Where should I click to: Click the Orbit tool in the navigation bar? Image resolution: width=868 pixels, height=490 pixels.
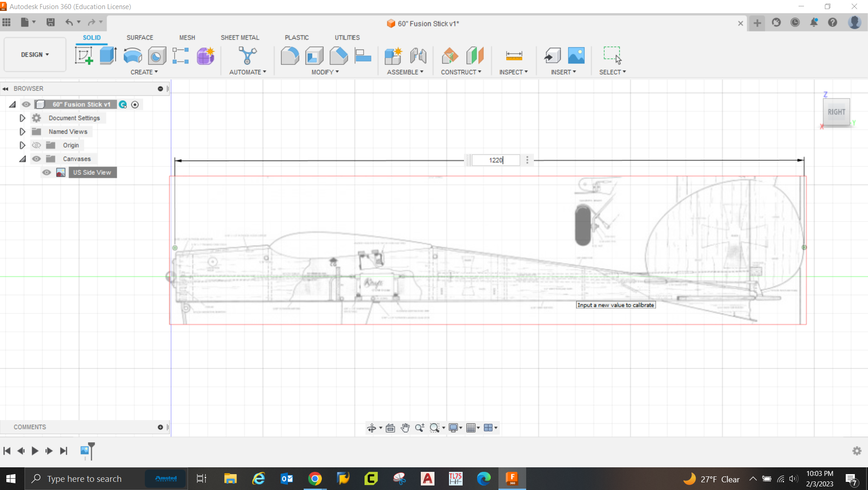(372, 427)
